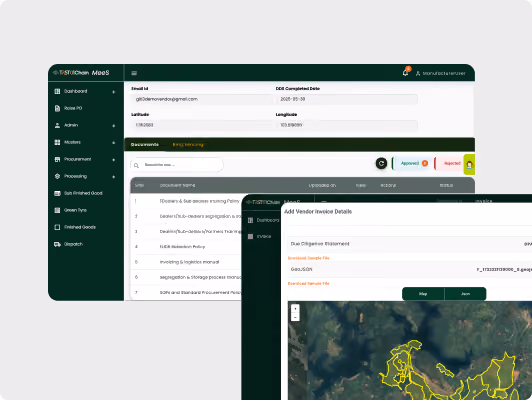Select the Json view tab
This screenshot has height=400, width=532.
point(465,294)
